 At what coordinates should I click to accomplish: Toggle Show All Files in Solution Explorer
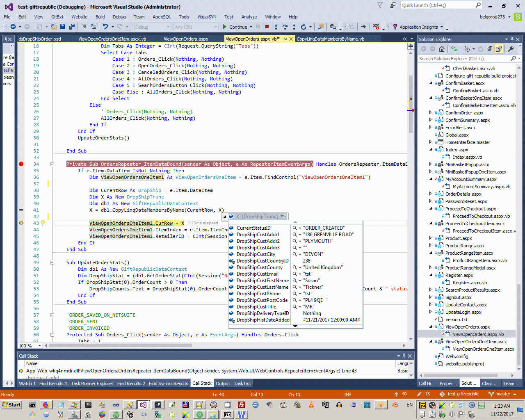pos(499,49)
